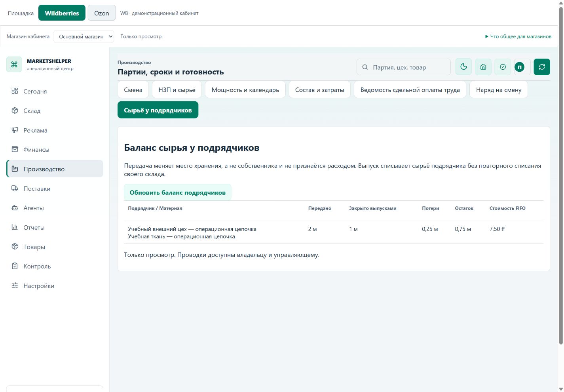This screenshot has height=392, width=564.
Task: Open the Смена tab
Action: [133, 90]
